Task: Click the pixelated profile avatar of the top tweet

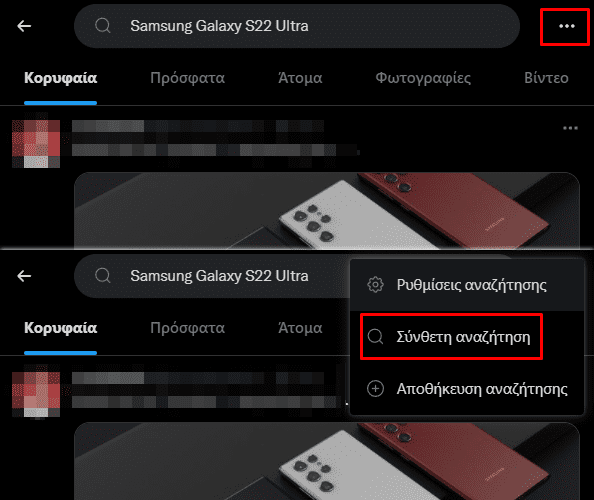Action: 36,144
